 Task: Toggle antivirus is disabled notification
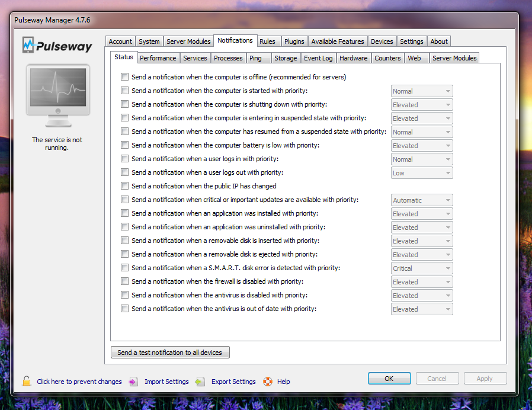125,294
